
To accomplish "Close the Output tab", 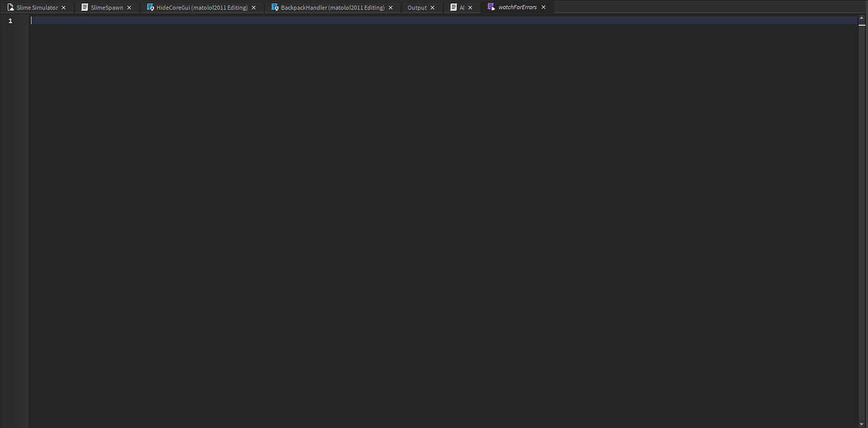I will pos(432,7).
